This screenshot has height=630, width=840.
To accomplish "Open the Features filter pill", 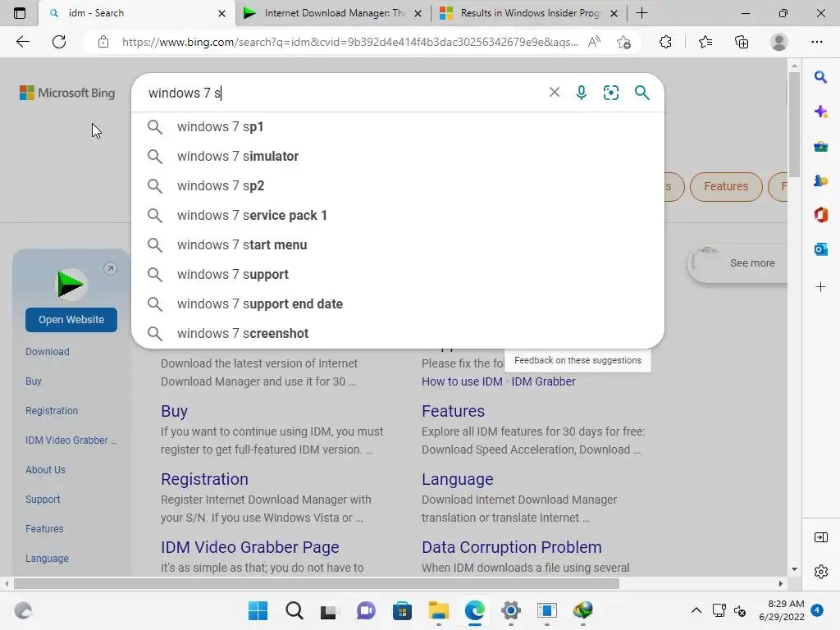I will coord(726,186).
